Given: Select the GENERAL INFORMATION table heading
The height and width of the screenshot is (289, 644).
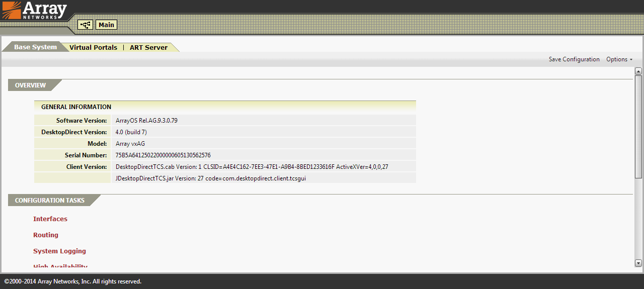Looking at the screenshot, I should click(76, 107).
